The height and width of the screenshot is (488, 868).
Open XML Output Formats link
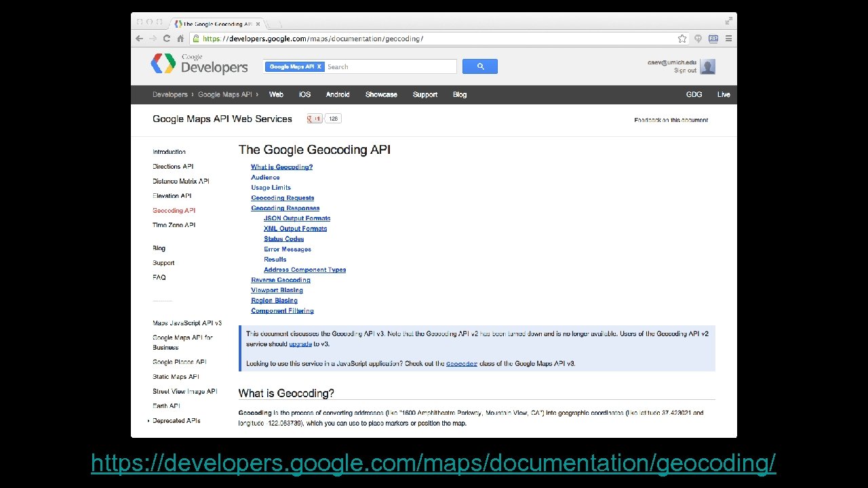(x=295, y=228)
